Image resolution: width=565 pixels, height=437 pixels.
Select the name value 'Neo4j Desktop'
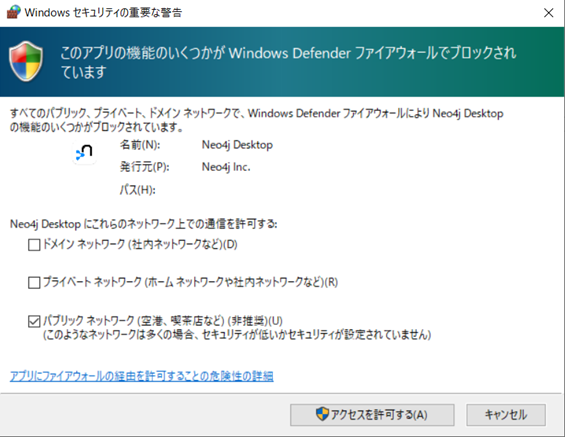coord(237,145)
